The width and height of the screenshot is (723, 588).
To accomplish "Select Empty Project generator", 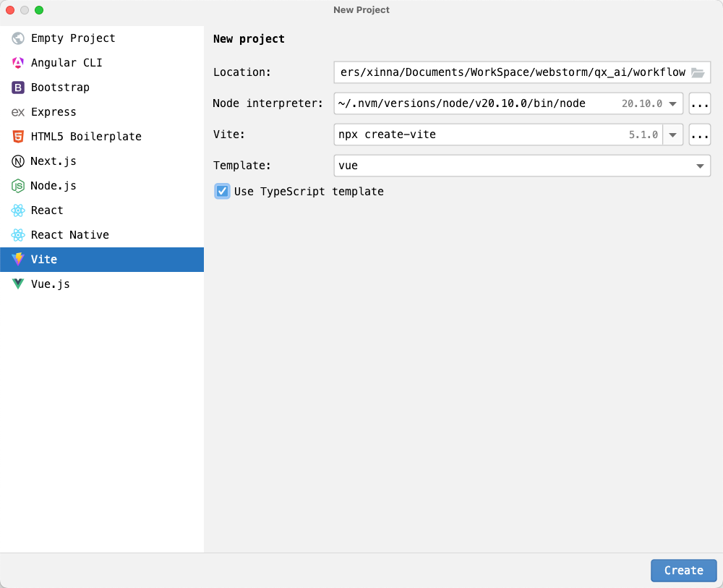I will click(102, 38).
